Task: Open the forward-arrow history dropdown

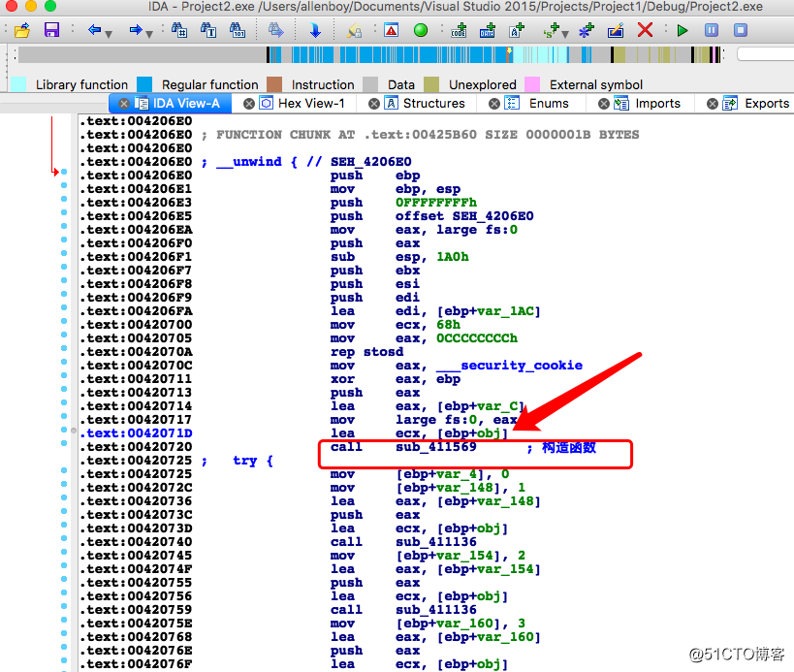Action: (149, 34)
